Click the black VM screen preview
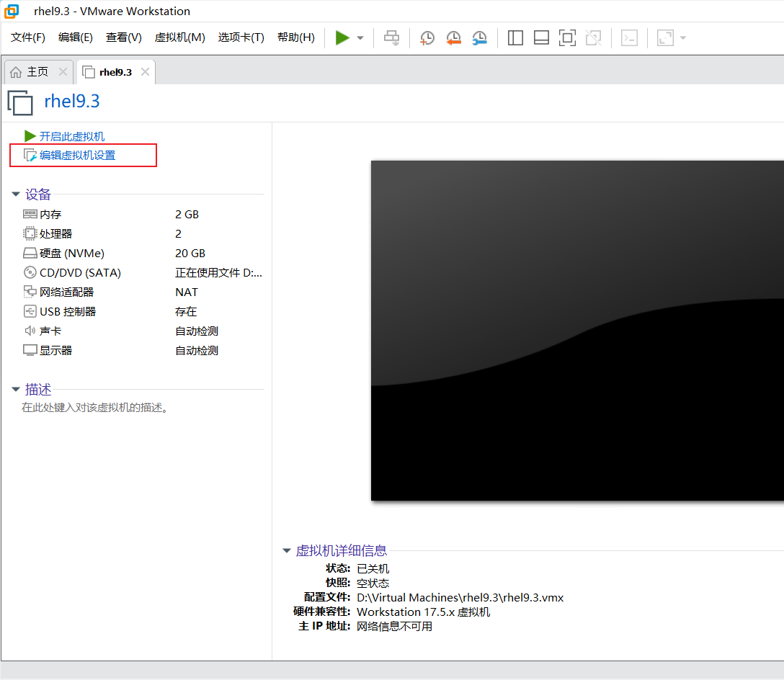The width and height of the screenshot is (784, 680). pyautogui.click(x=577, y=331)
